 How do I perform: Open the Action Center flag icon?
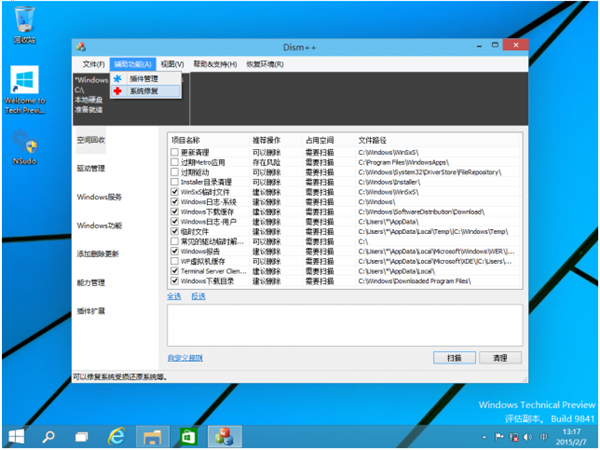(x=499, y=437)
